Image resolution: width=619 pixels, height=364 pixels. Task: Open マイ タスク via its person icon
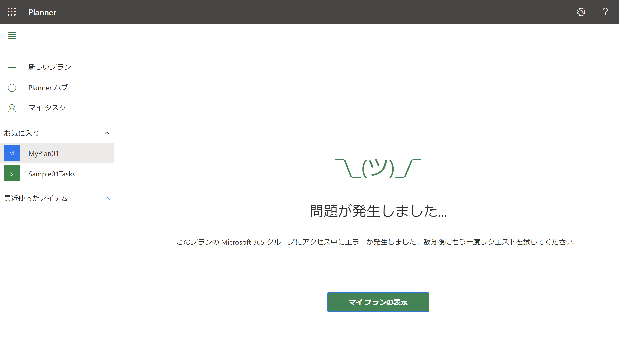[12, 108]
